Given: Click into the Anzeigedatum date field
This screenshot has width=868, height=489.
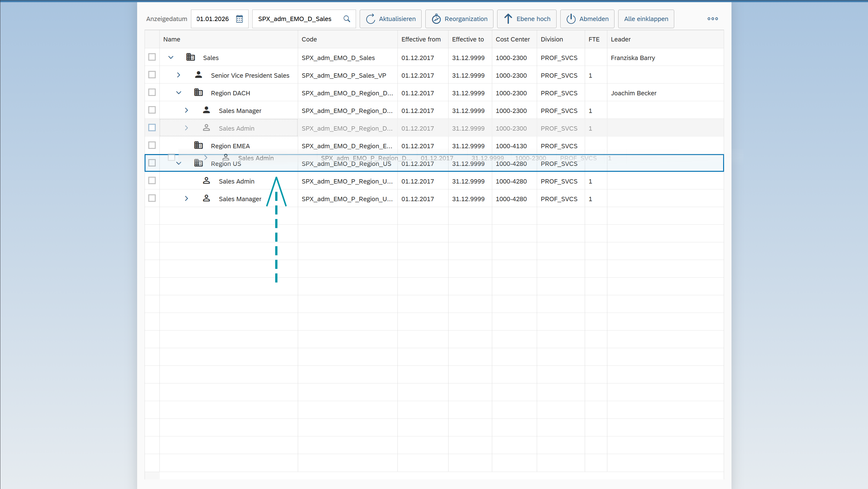Looking at the screenshot, I should [213, 19].
